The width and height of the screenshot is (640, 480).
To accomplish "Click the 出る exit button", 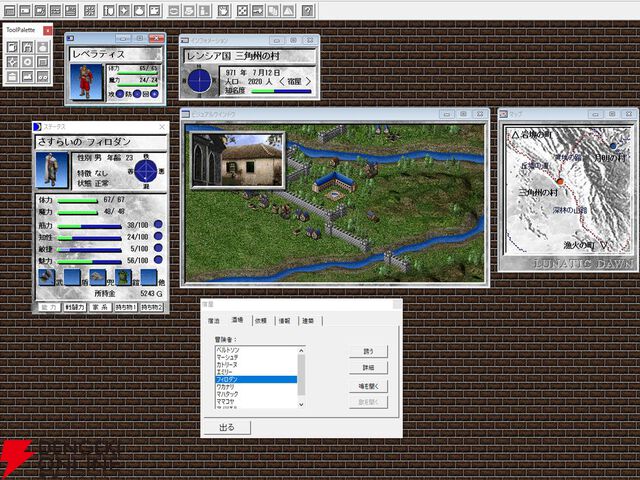I will tap(227, 427).
